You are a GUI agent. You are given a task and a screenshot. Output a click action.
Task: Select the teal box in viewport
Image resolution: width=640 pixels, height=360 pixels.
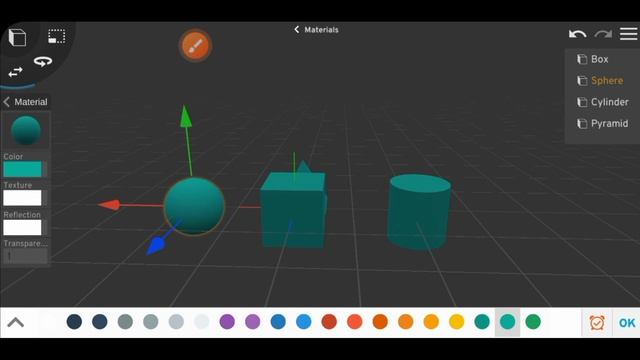click(293, 210)
